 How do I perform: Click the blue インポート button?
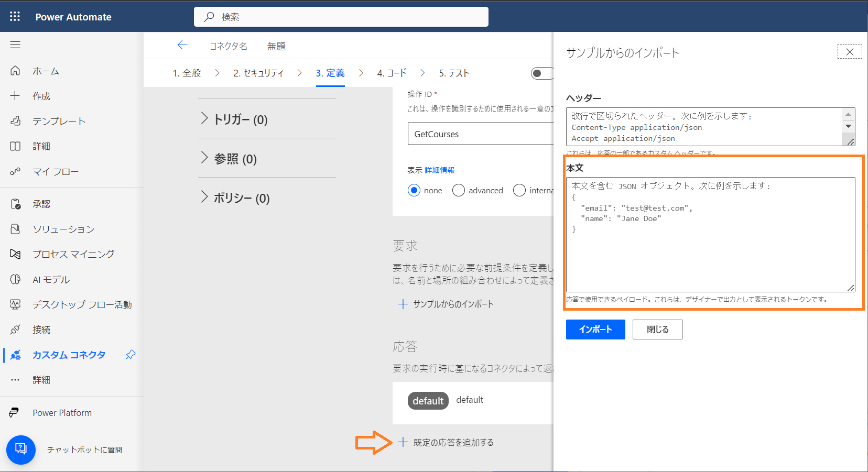595,330
